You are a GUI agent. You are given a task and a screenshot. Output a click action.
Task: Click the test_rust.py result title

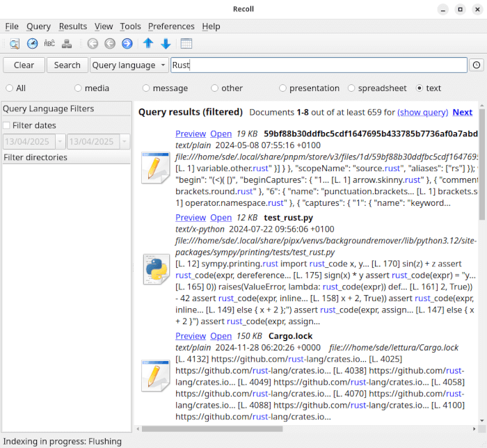pos(289,218)
